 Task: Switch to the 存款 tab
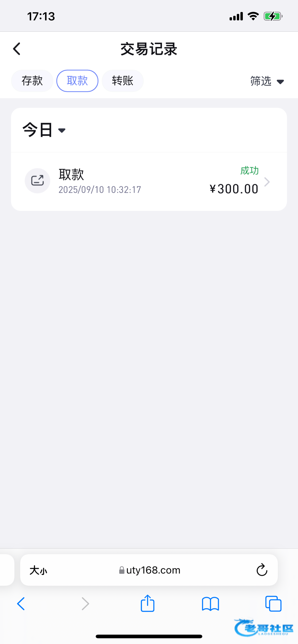click(x=32, y=81)
